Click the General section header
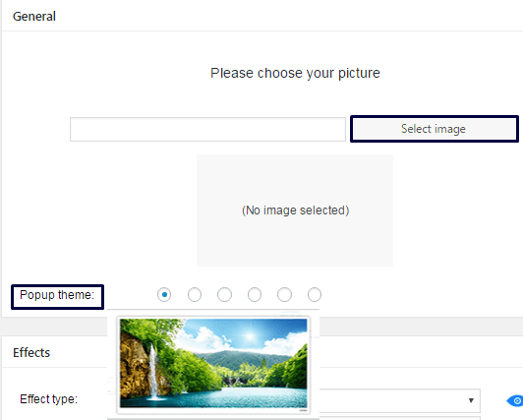The image size is (523, 420). 34,17
